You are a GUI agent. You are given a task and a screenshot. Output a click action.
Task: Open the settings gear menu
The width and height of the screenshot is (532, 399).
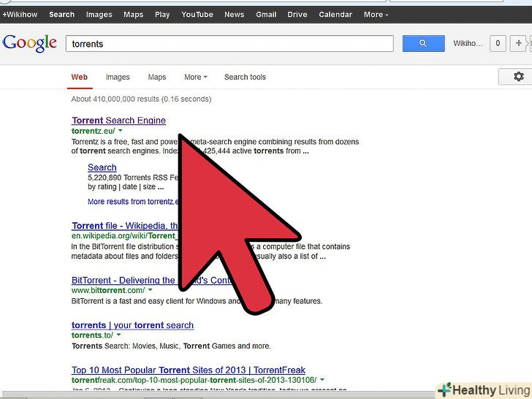[518, 76]
